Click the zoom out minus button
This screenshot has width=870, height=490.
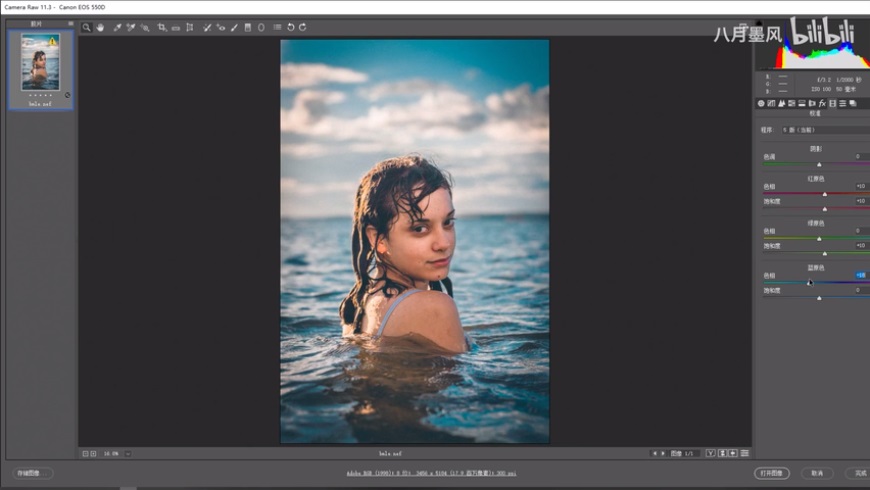point(85,453)
